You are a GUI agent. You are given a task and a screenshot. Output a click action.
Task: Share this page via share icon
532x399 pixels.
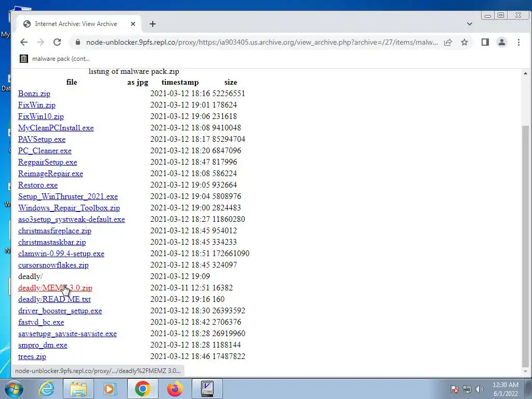click(448, 42)
